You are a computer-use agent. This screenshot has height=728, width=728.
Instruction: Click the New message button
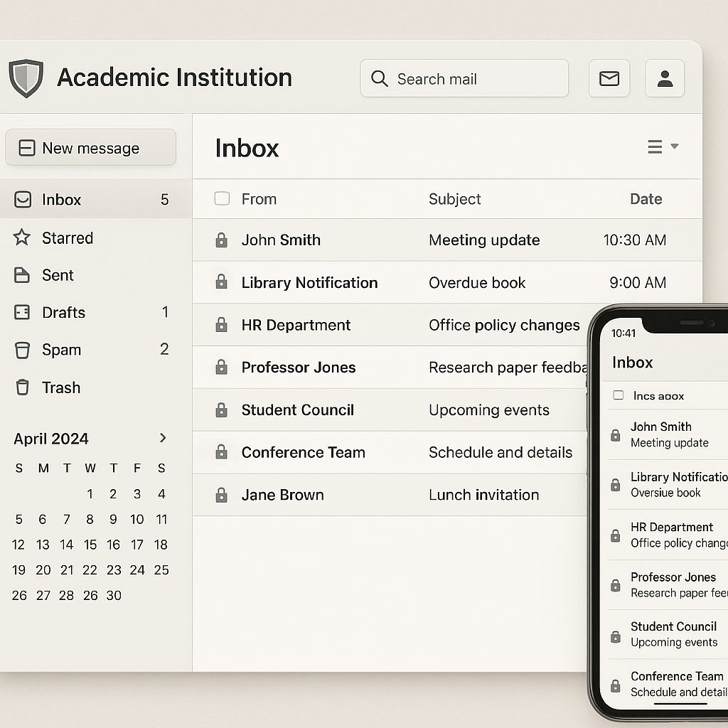point(90,147)
